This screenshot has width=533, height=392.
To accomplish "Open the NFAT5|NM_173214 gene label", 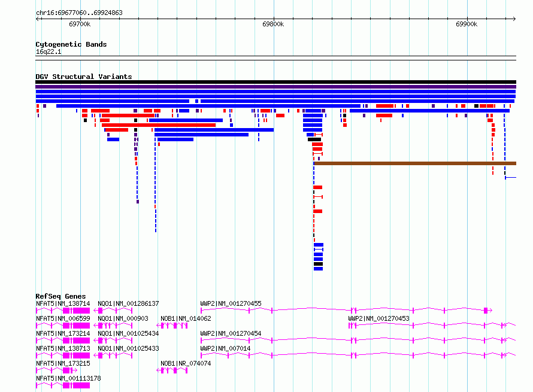I will tap(63, 333).
